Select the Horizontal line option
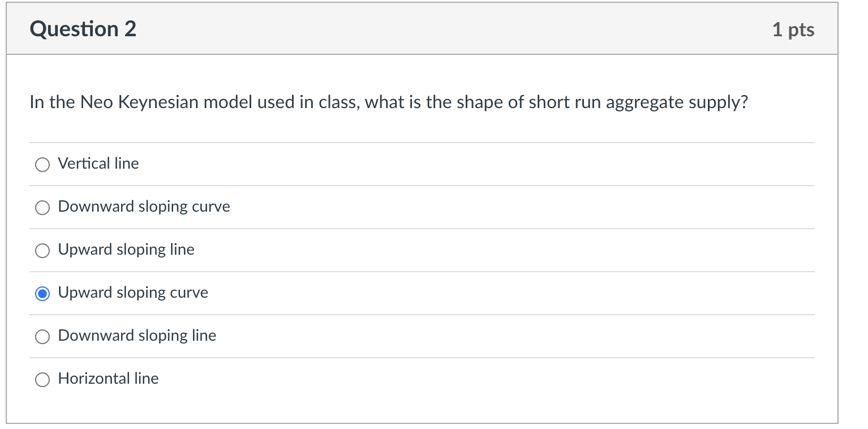868x429 pixels. click(x=42, y=380)
